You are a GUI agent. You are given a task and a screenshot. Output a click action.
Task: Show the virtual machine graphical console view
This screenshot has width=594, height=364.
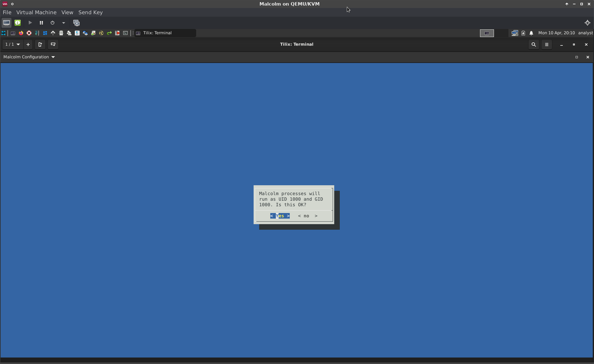tap(6, 23)
